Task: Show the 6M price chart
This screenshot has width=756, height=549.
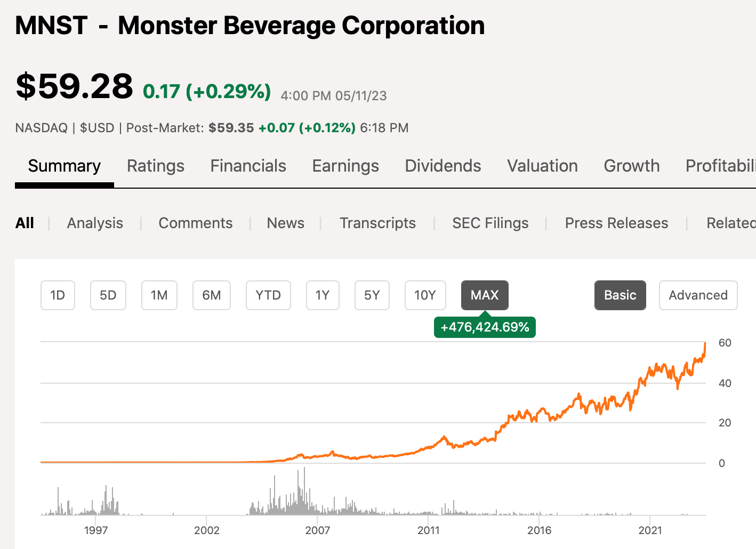Action: coord(211,295)
